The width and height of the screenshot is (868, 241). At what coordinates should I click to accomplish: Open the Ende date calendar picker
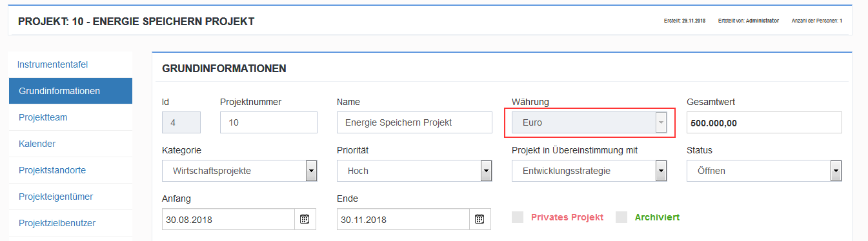pyautogui.click(x=479, y=219)
